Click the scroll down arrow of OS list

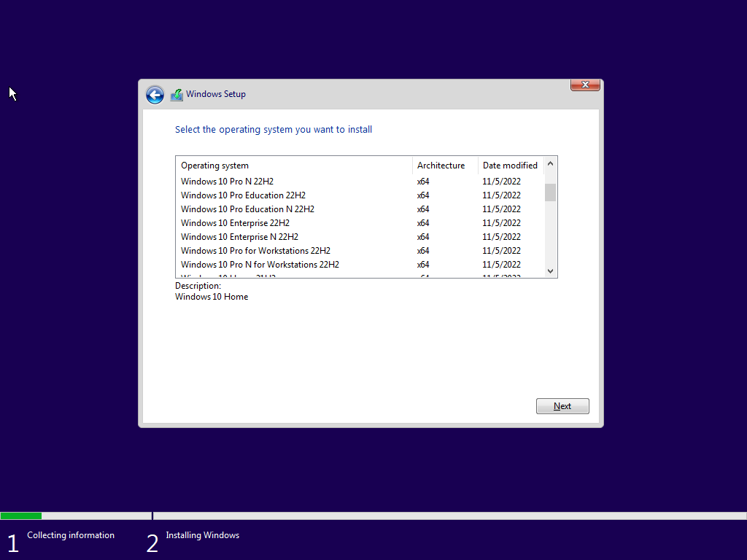(x=550, y=271)
